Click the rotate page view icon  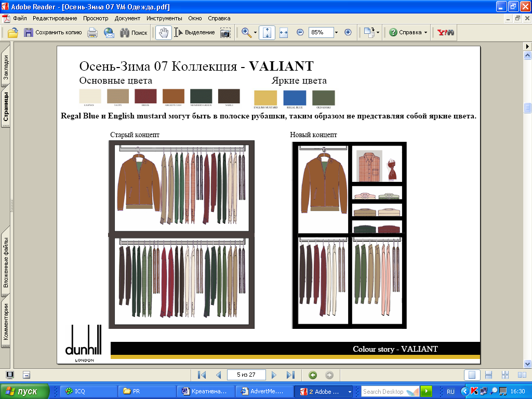pyautogui.click(x=369, y=33)
